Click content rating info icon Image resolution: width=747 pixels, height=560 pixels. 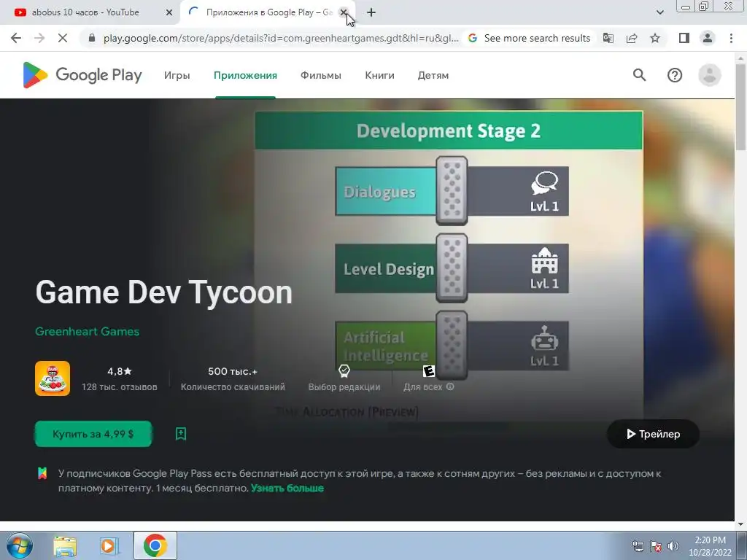click(x=450, y=386)
